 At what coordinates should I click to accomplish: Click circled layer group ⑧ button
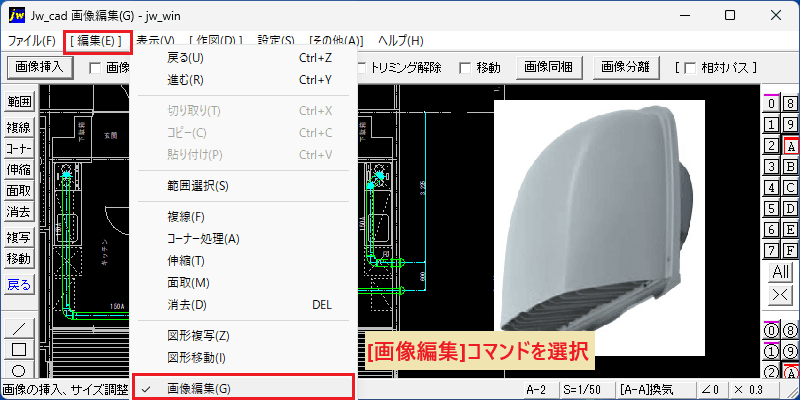tap(790, 330)
